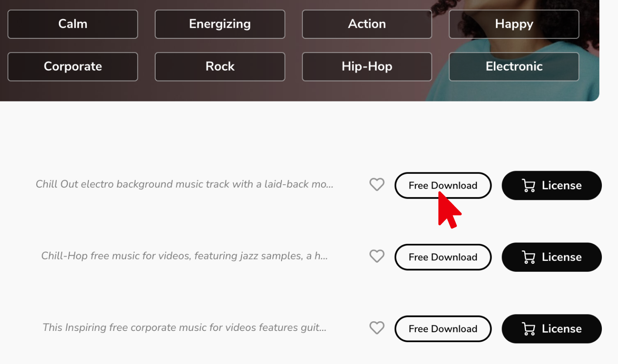Select the Rock genre button
The width and height of the screenshot is (618, 364).
point(220,67)
